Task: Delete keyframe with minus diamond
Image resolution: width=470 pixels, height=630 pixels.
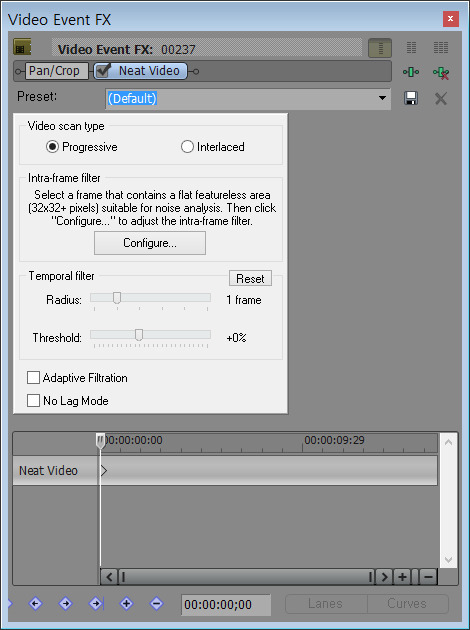Action: [156, 603]
